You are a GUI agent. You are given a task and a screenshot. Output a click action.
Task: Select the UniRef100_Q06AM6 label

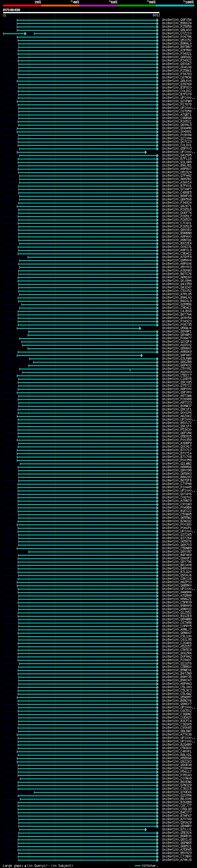click(x=176, y=128)
